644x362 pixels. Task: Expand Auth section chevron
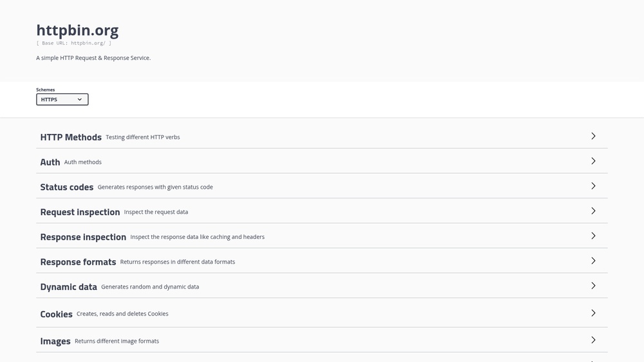pyautogui.click(x=593, y=161)
